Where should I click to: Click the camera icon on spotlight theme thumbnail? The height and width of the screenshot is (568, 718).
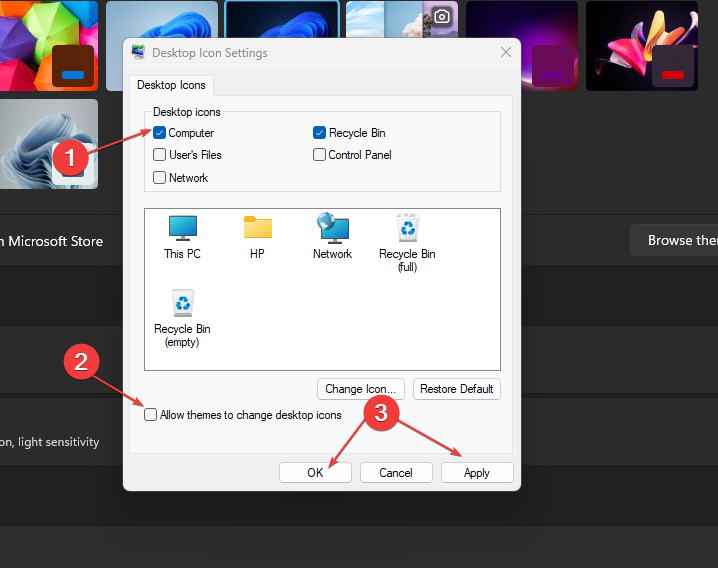tap(441, 17)
